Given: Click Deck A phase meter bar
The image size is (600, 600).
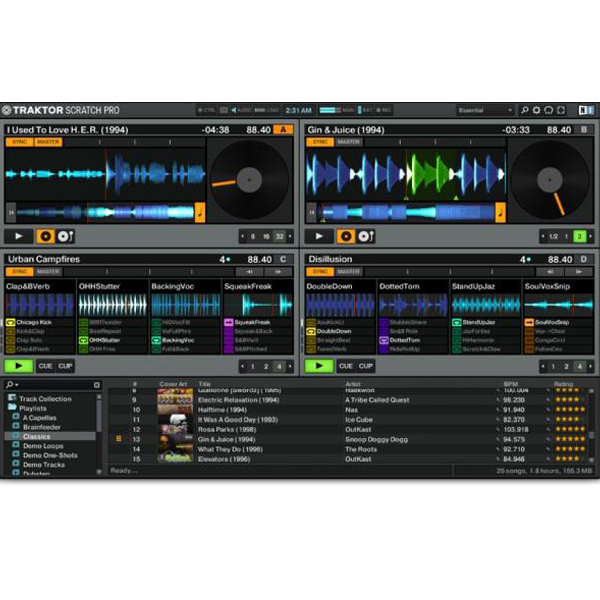Looking at the screenshot, I should (x=135, y=142).
